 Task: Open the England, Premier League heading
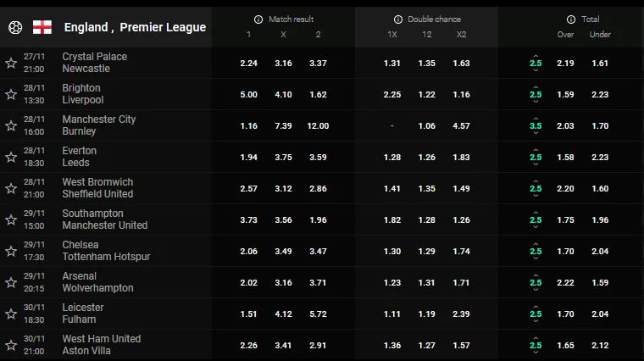(135, 27)
